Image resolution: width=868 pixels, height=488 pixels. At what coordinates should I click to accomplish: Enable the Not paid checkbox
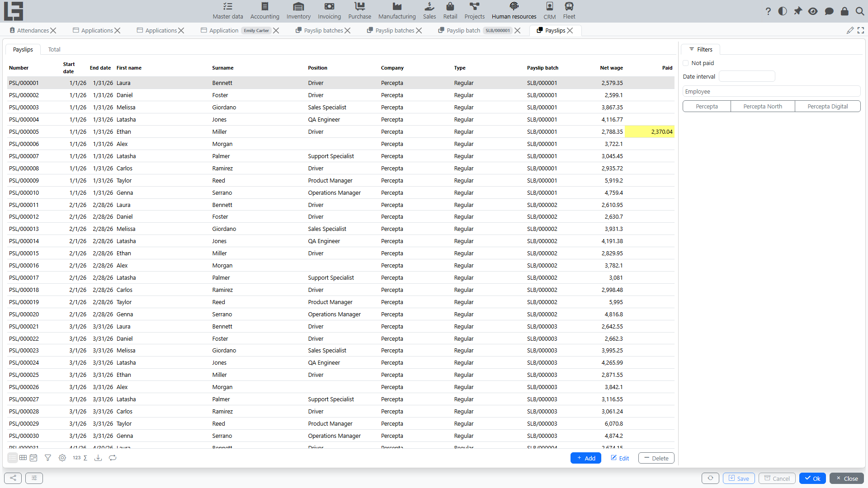(686, 63)
